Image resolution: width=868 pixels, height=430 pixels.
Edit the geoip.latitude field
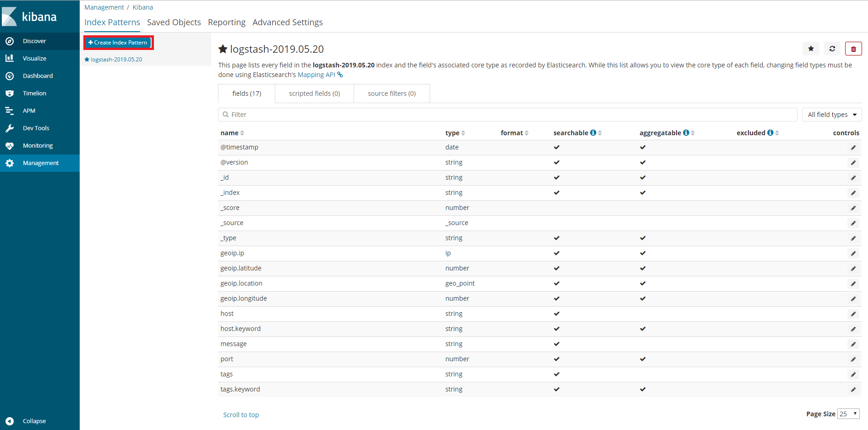click(853, 269)
